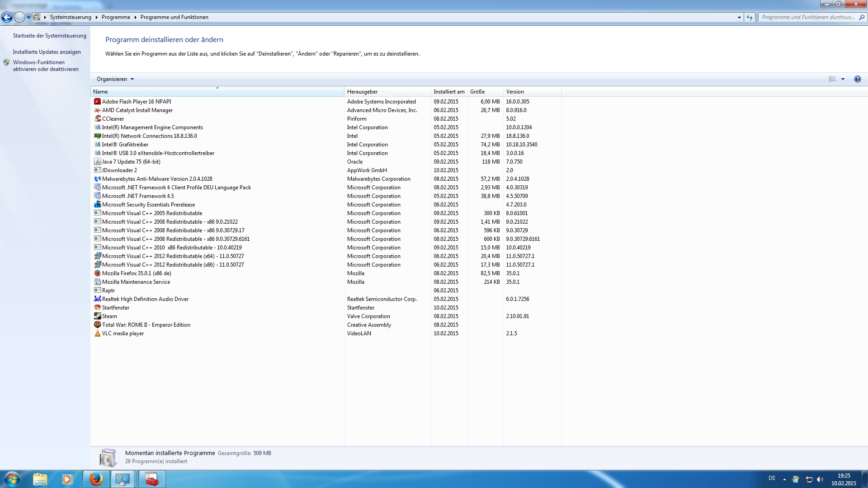Screen dimensions: 868x488
Task: Expand arrow after Programme breadcrumb
Action: tap(135, 17)
